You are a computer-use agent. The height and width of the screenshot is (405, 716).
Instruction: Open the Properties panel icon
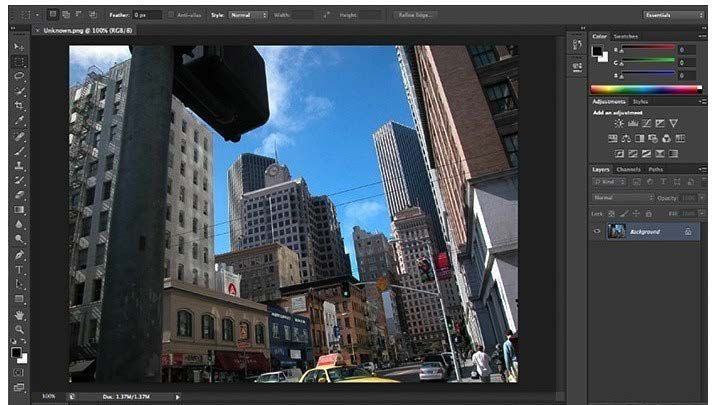point(577,68)
